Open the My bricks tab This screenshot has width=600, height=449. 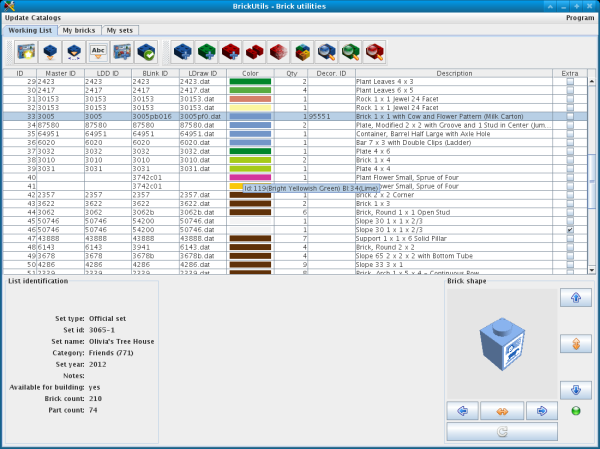pyautogui.click(x=79, y=30)
